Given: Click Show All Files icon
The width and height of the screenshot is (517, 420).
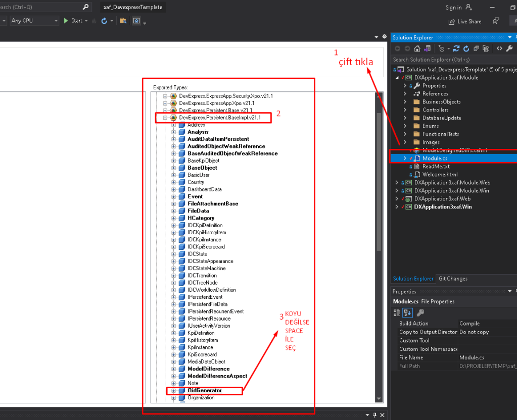Looking at the screenshot, I should click(486, 48).
